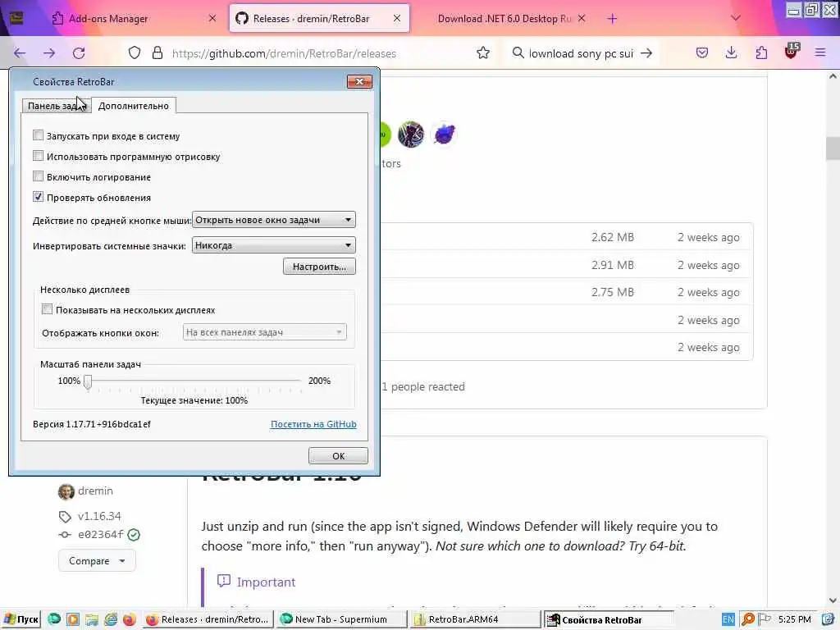Viewport: 840px width, 630px height.
Task: Select the 'Дополнительно' tab
Action: [x=134, y=106]
